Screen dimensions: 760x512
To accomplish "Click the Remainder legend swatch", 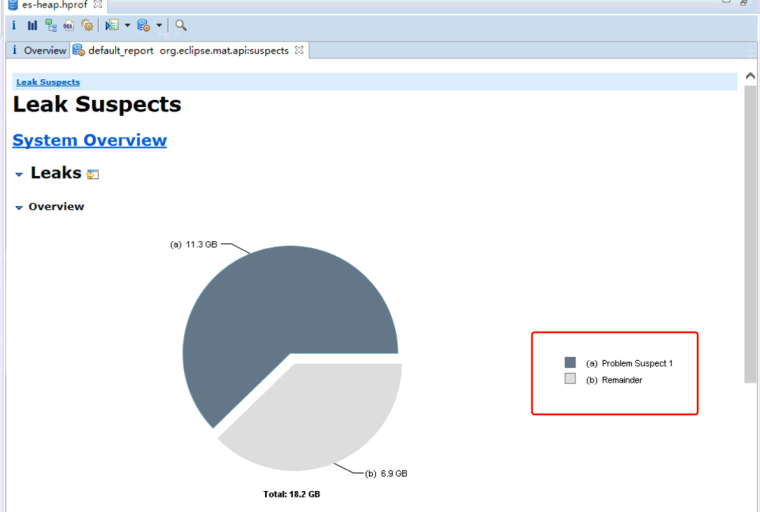I will pos(570,379).
